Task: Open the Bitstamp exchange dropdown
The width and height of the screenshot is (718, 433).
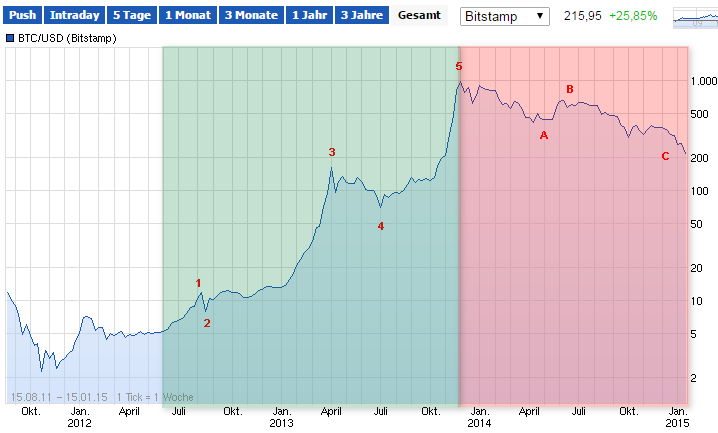Action: (x=505, y=16)
